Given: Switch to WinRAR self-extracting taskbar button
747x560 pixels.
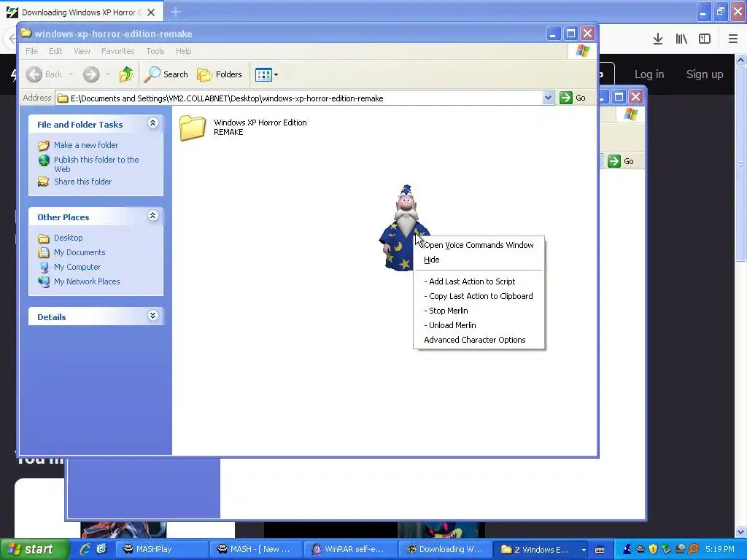Looking at the screenshot, I should click(349, 550).
